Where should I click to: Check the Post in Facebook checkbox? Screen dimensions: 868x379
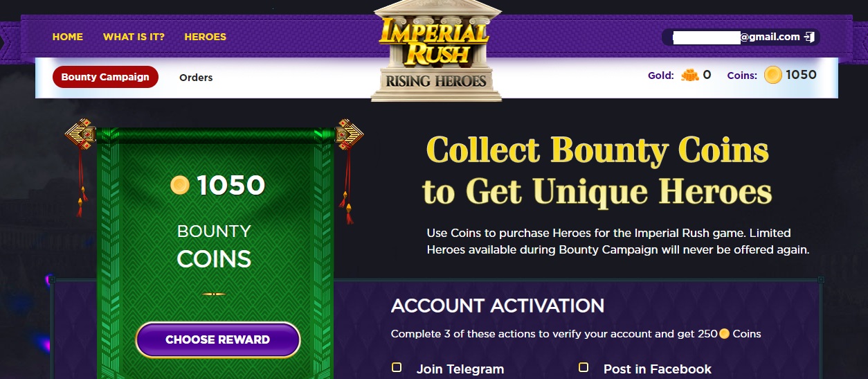(x=584, y=367)
